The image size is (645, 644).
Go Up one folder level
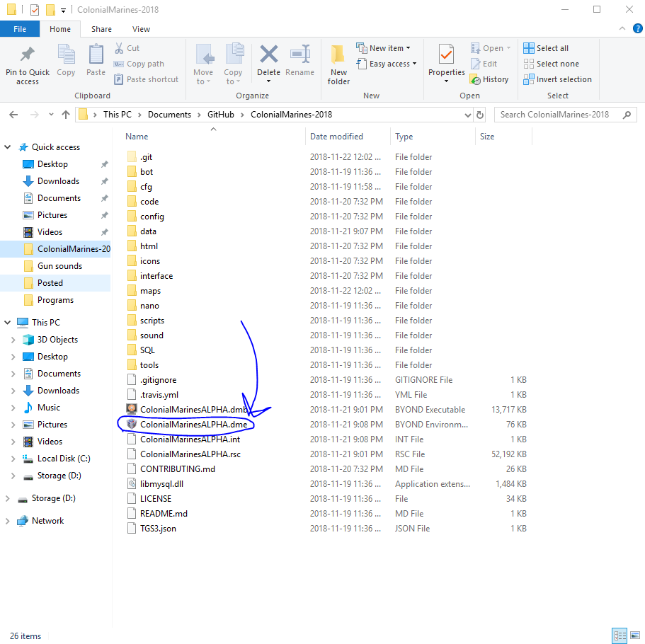click(66, 115)
